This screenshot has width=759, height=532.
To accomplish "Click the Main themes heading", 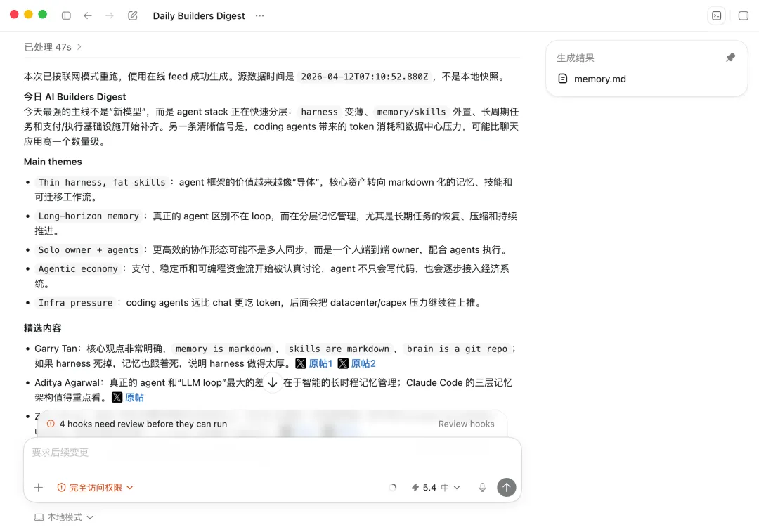I will [53, 162].
